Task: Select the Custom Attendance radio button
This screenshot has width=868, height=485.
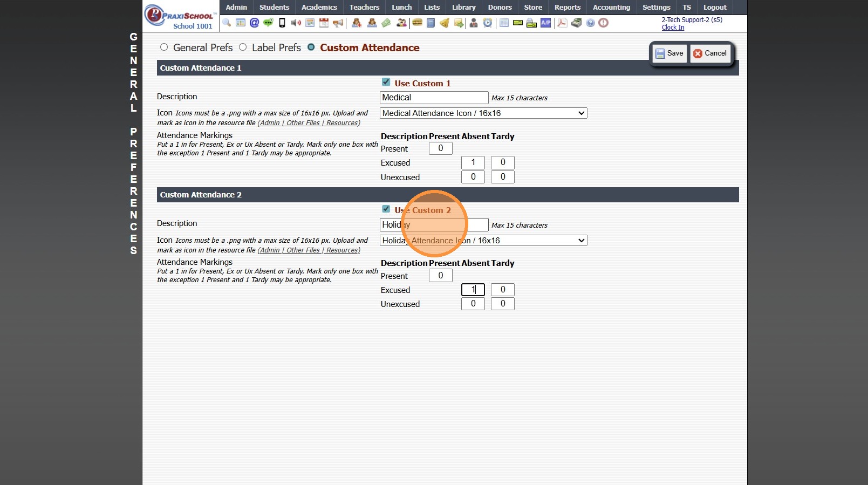Action: [311, 47]
